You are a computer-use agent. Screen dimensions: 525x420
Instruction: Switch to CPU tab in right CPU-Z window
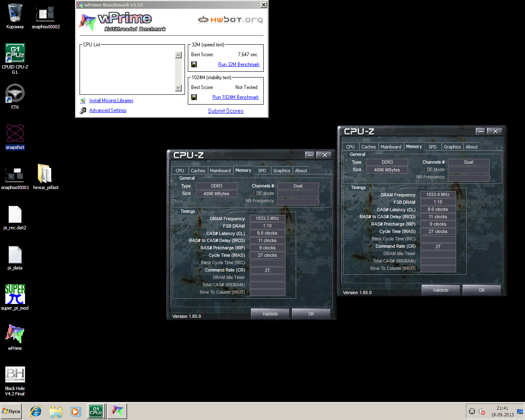coord(350,147)
